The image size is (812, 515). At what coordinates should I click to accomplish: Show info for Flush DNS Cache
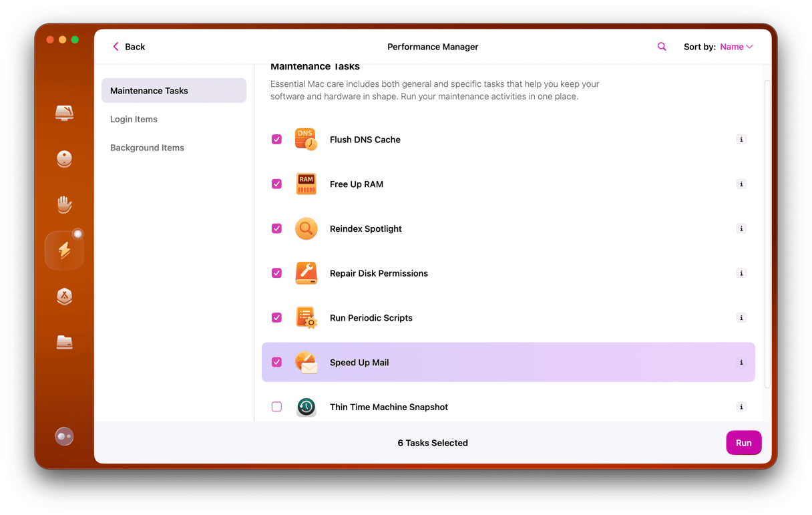pyautogui.click(x=741, y=140)
